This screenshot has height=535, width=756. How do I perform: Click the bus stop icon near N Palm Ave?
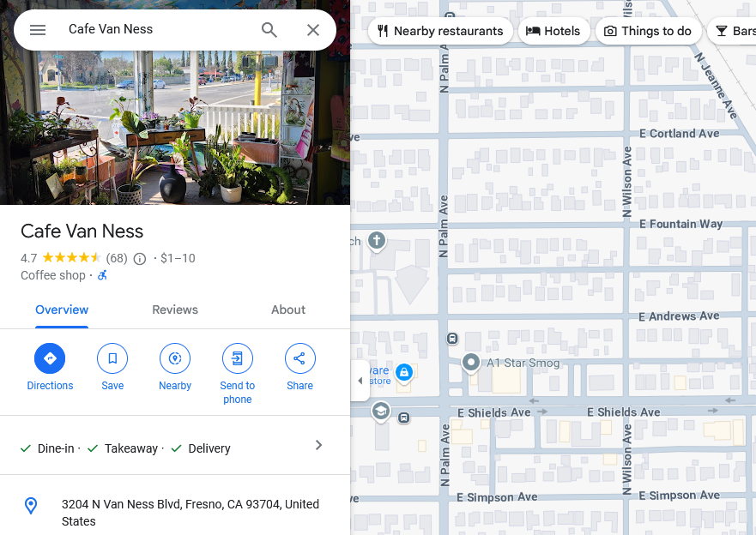pos(452,338)
